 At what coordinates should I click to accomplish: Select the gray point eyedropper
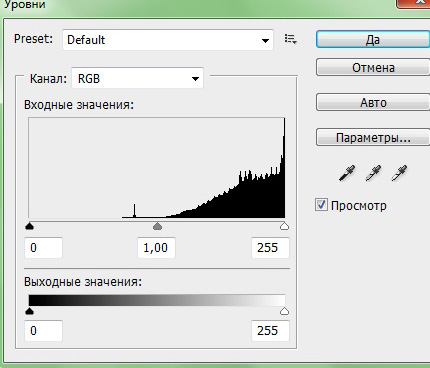pos(373,173)
